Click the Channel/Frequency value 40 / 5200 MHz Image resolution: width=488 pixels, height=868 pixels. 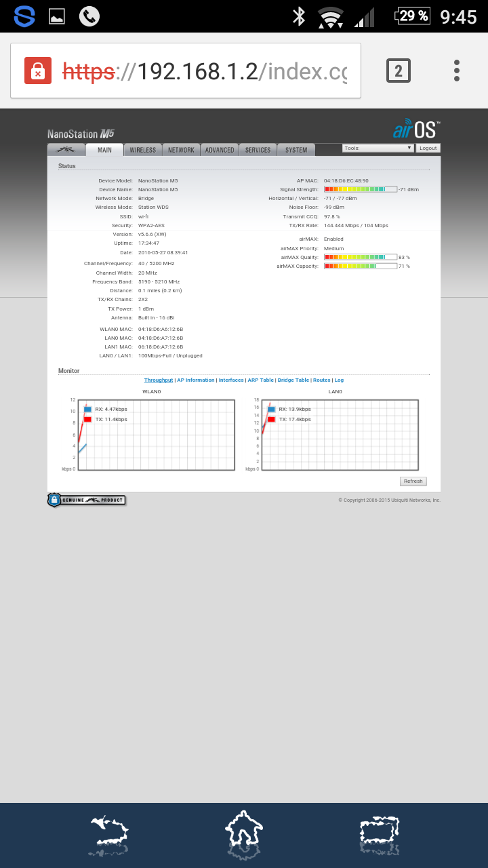157,263
